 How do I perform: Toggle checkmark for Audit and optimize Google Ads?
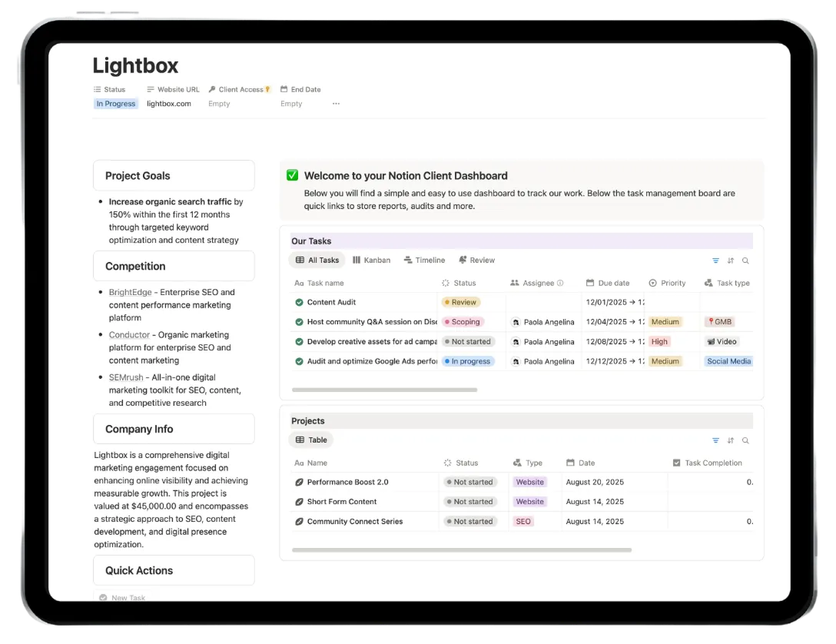299,361
